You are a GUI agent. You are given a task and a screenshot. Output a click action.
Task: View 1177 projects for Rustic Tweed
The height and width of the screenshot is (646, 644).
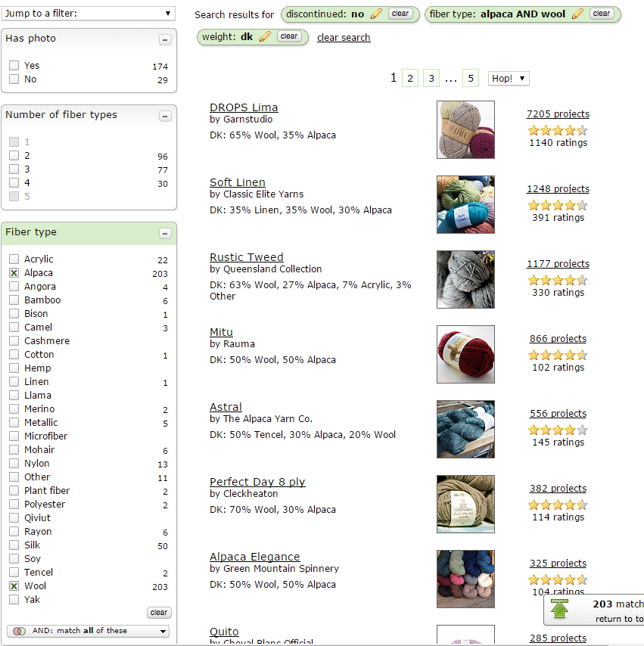coord(558,264)
